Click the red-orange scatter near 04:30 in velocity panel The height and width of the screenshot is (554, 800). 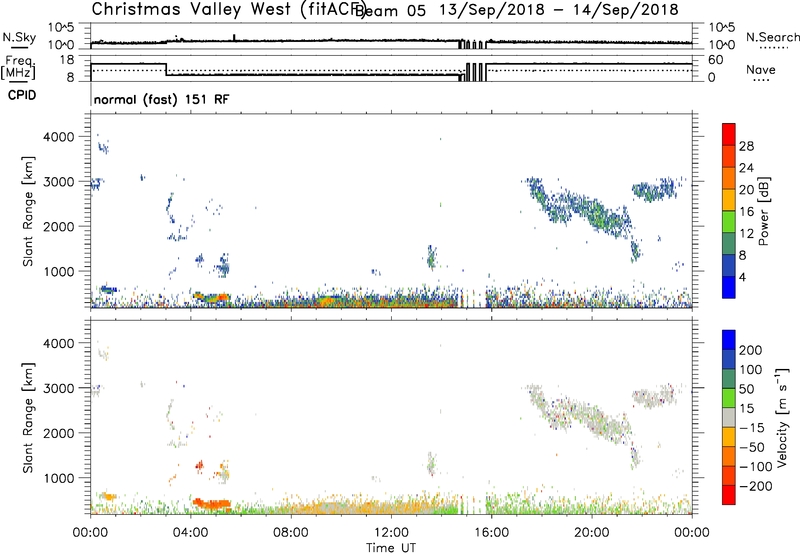(211, 504)
